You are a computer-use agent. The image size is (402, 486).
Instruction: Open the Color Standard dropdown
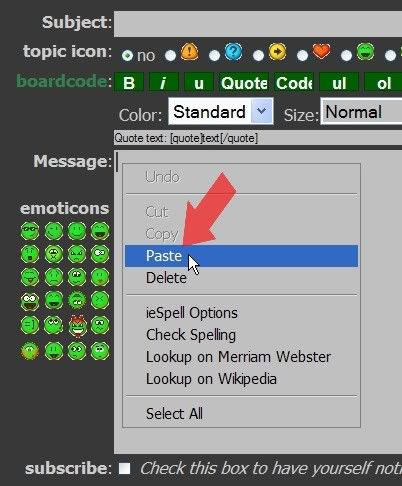pyautogui.click(x=221, y=111)
